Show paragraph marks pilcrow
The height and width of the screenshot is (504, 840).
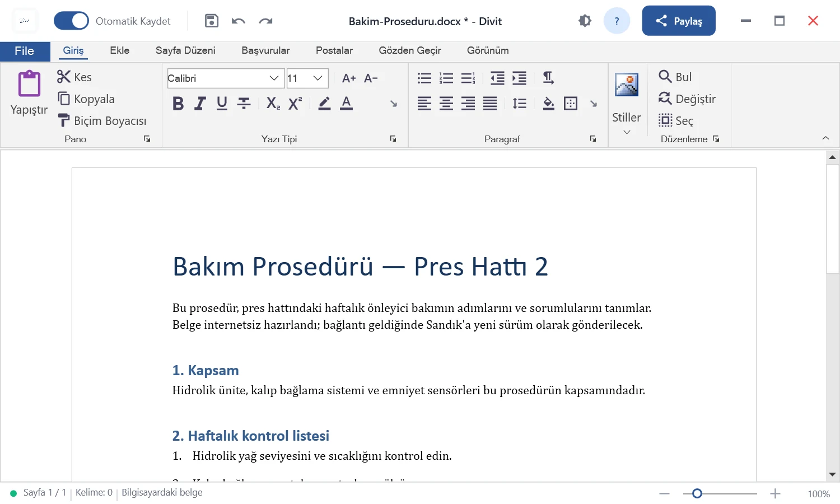coord(548,78)
